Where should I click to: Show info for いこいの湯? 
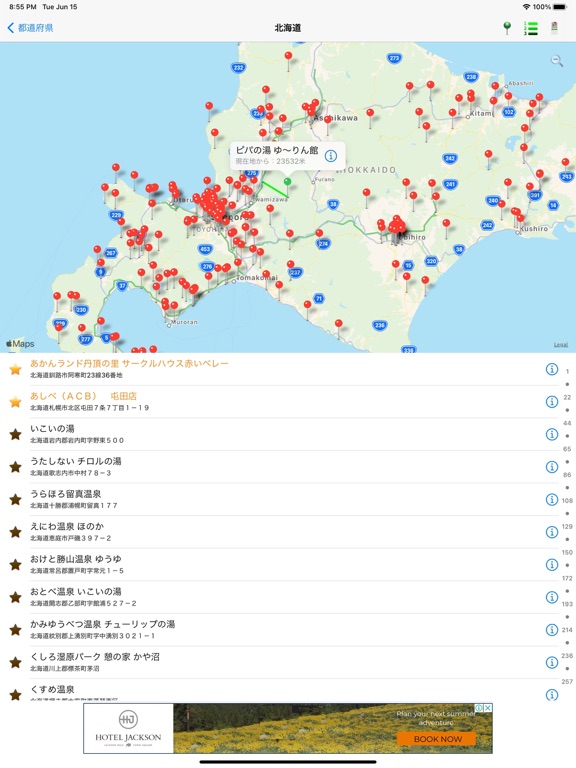(552, 434)
